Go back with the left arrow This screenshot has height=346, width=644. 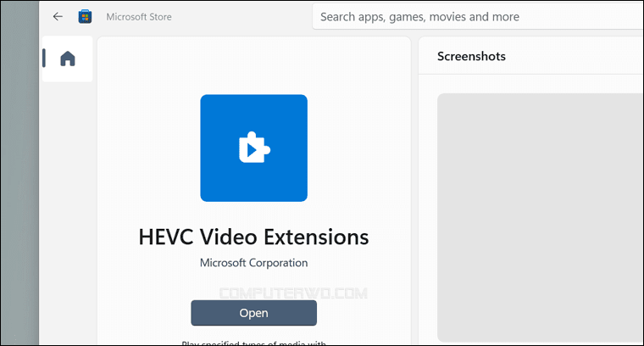tap(58, 16)
